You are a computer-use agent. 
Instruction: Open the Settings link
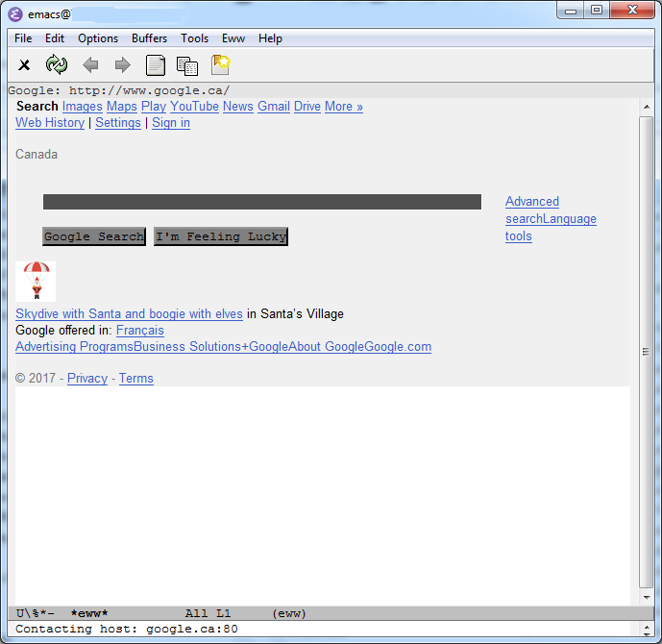pos(118,123)
